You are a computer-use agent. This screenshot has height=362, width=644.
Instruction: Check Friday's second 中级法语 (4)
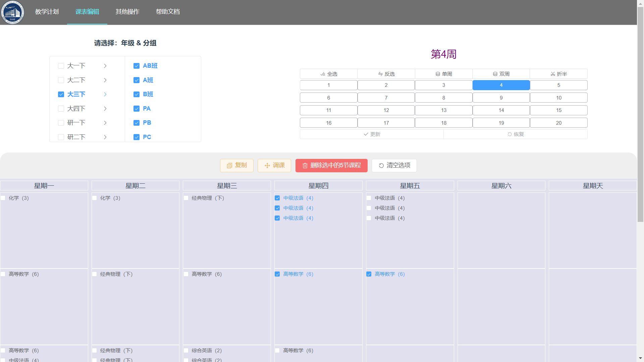[369, 208]
